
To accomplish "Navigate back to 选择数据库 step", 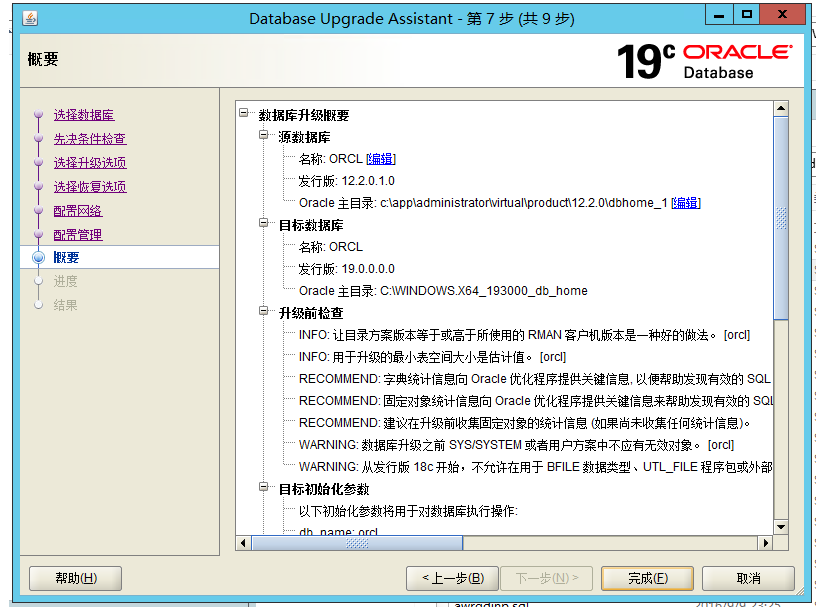I will 84,113.
